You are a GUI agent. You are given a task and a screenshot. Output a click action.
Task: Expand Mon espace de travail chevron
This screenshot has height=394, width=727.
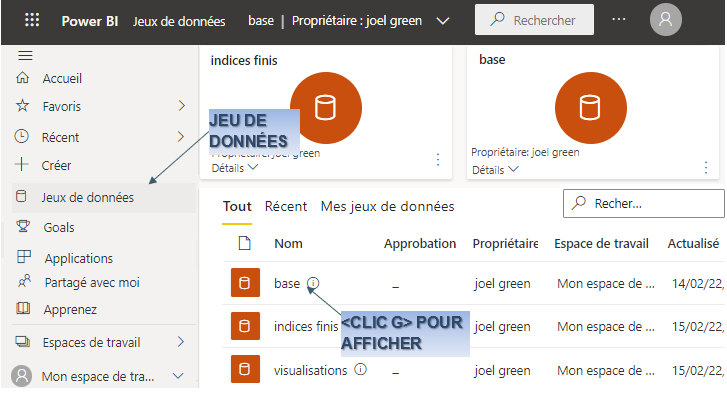tap(178, 376)
